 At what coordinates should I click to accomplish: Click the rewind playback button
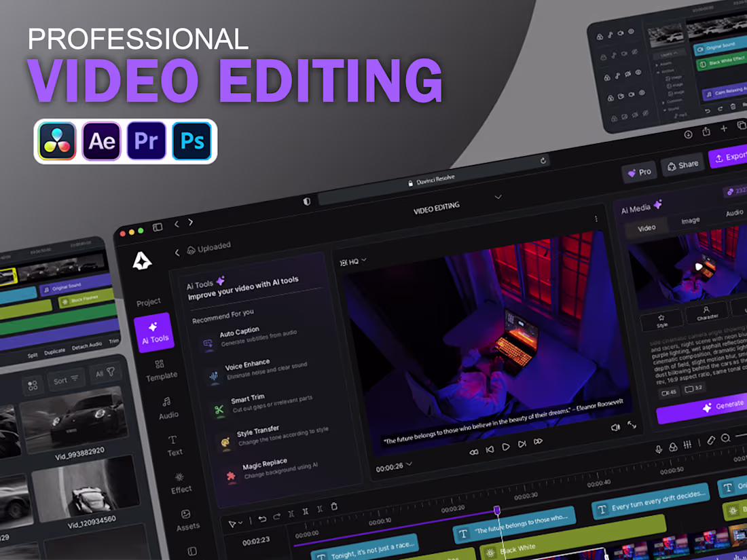click(473, 452)
